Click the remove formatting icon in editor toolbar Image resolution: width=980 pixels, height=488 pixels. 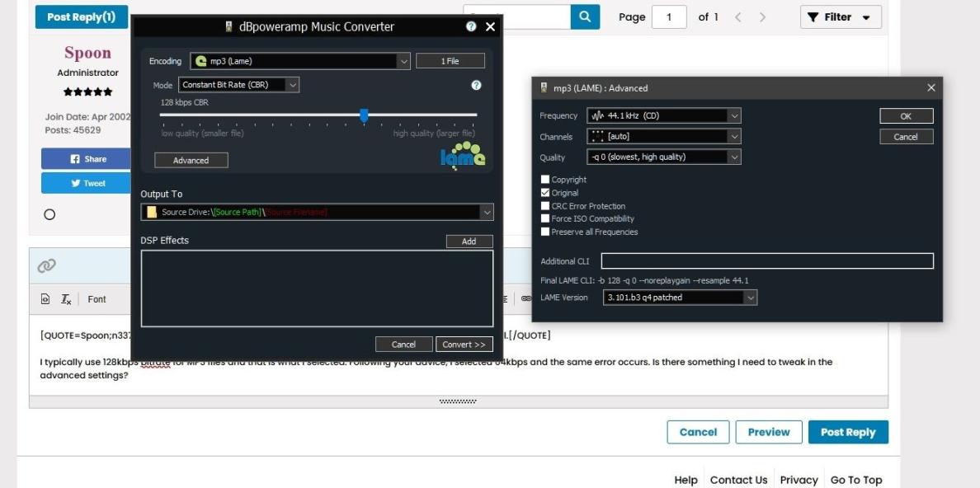click(x=66, y=299)
